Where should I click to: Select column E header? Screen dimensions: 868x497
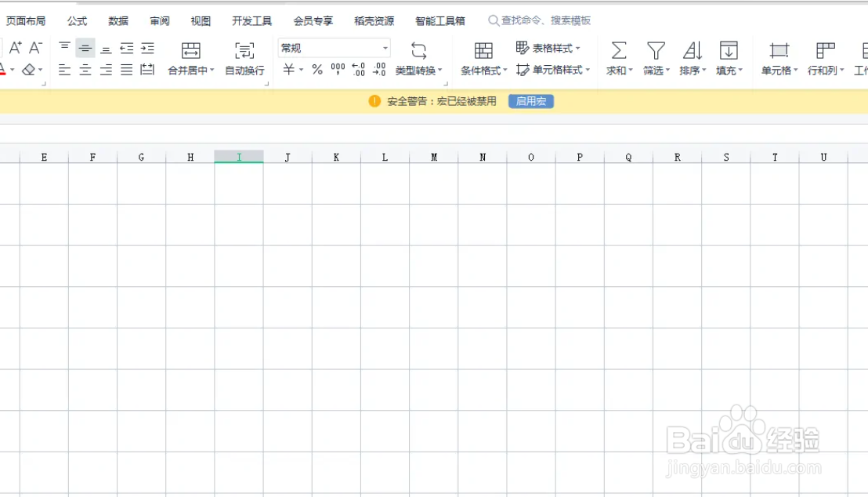point(45,158)
